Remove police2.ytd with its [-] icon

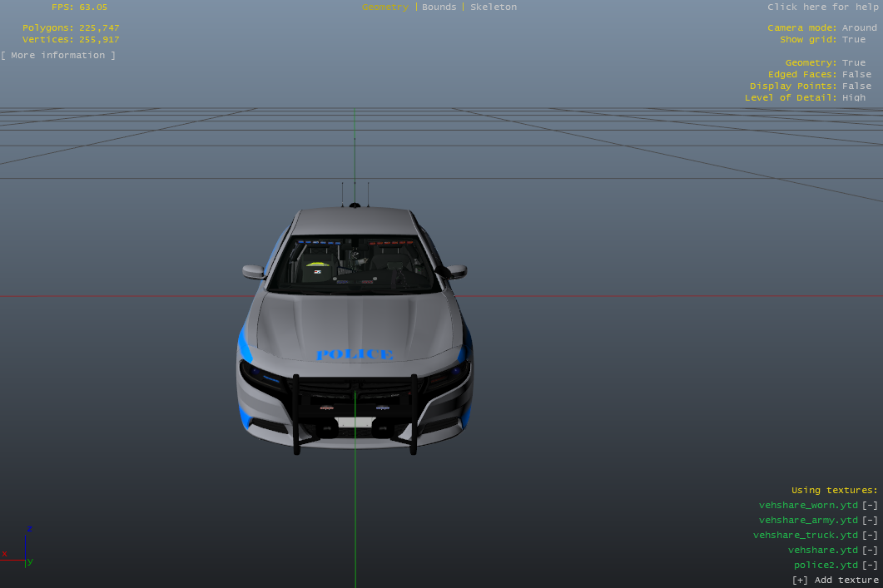point(870,566)
